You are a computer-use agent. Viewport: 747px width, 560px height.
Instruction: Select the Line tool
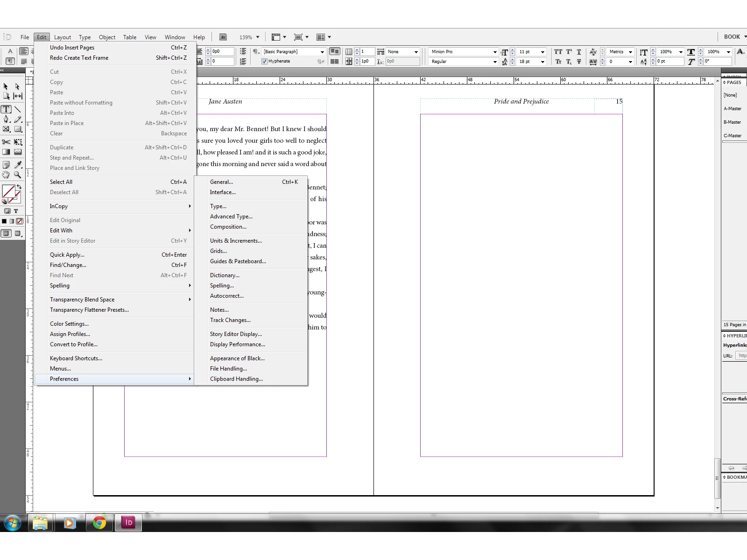18,110
